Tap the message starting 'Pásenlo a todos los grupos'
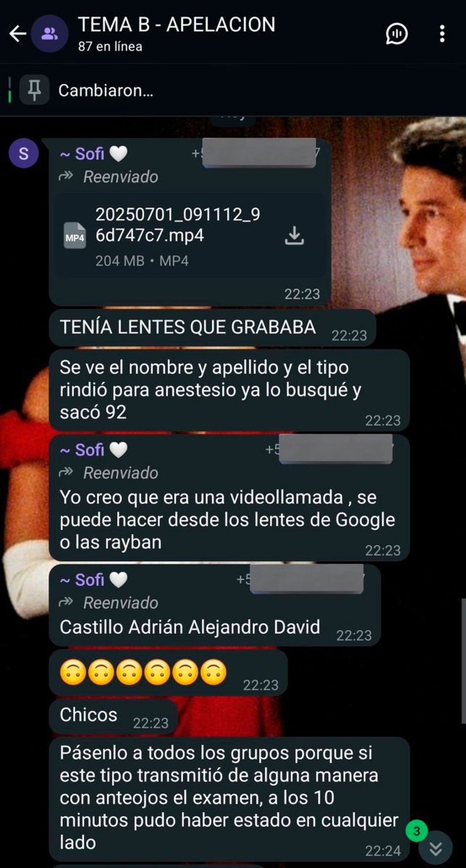The width and height of the screenshot is (466, 868). tap(229, 800)
